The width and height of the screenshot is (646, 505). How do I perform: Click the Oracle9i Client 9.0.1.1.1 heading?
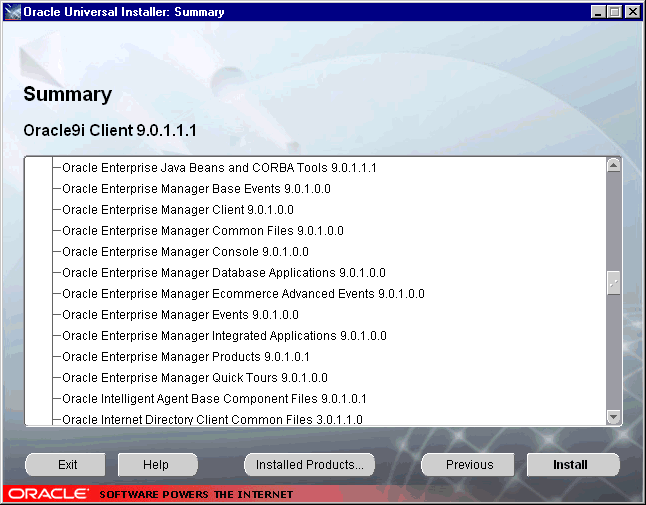[x=110, y=130]
